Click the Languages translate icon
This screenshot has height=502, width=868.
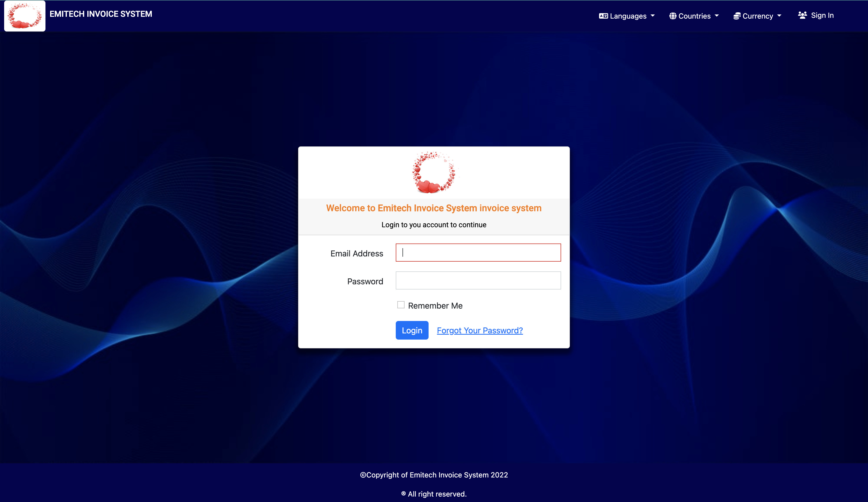[603, 16]
